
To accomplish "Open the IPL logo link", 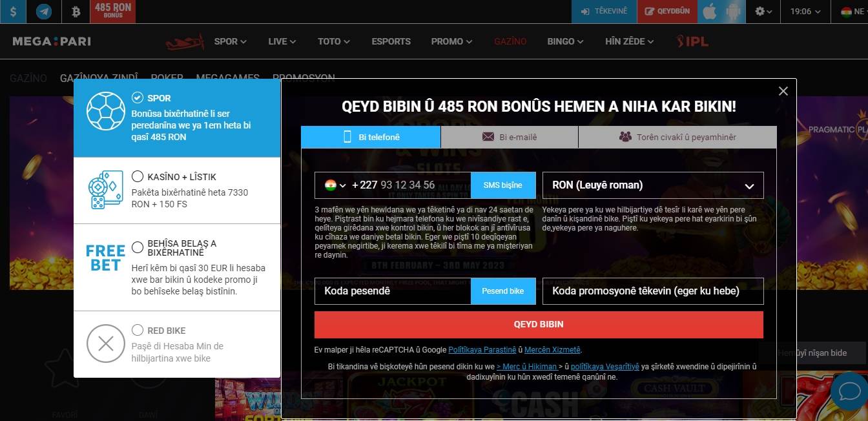I will 692,41.
